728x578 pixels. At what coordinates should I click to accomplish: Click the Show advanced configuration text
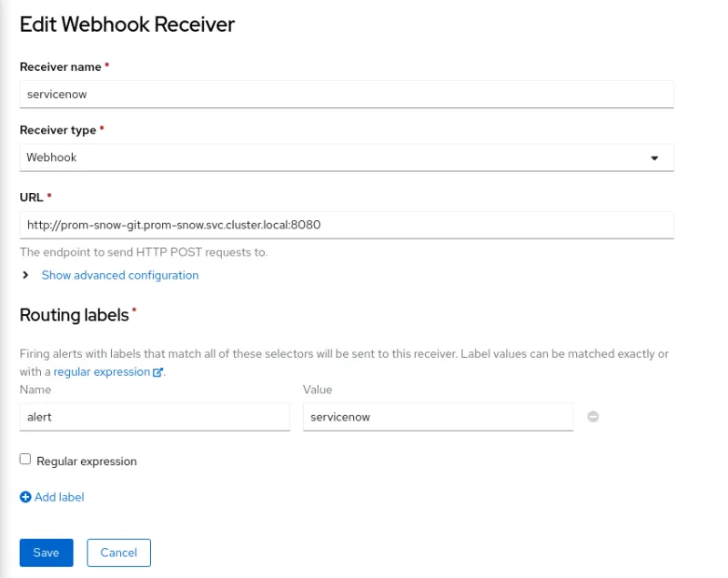point(120,275)
